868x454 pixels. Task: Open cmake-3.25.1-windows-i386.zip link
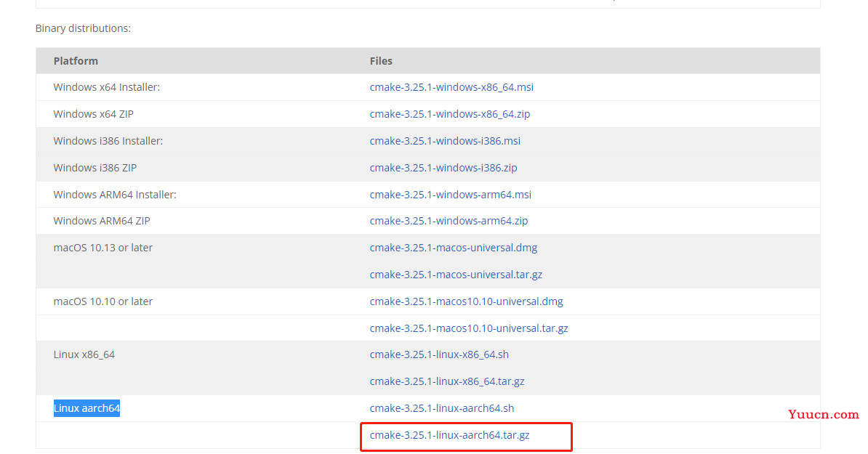click(443, 168)
